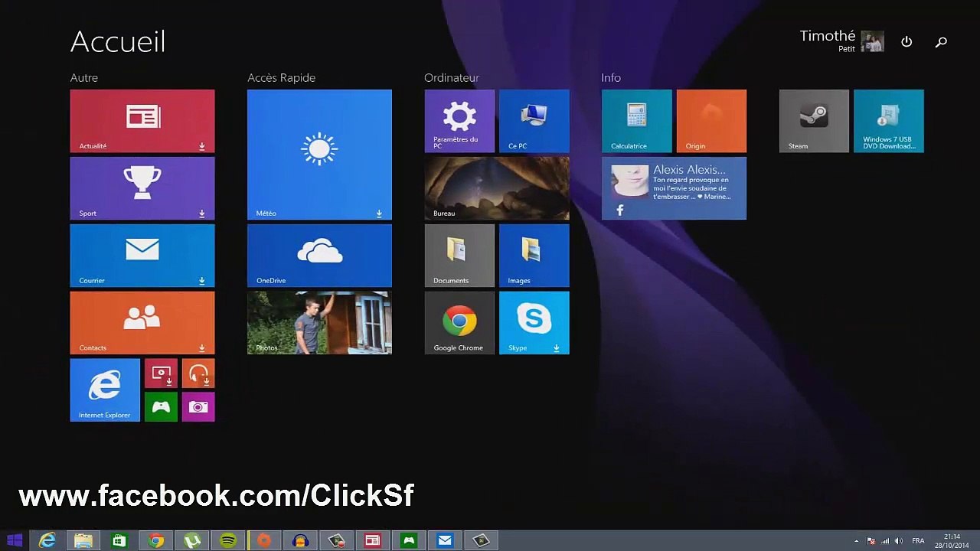
Task: Open the Mail app taskbar icon
Action: 445,541
